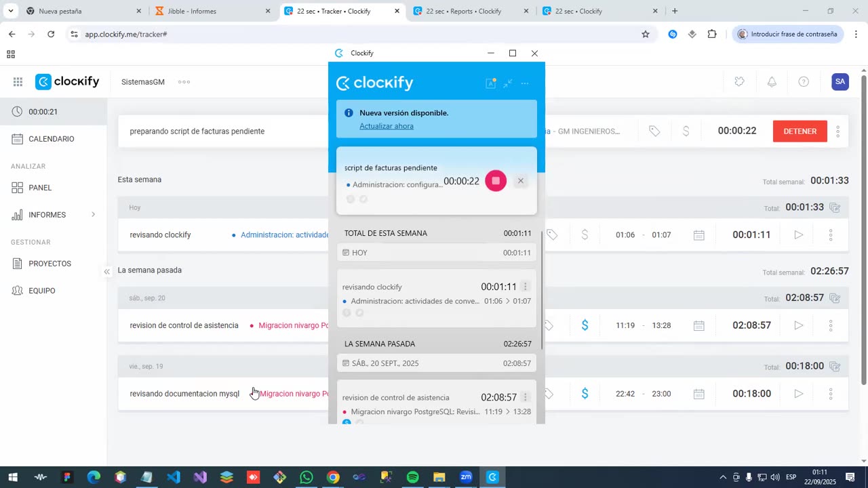Bookmark this page with the star icon

point(646,34)
